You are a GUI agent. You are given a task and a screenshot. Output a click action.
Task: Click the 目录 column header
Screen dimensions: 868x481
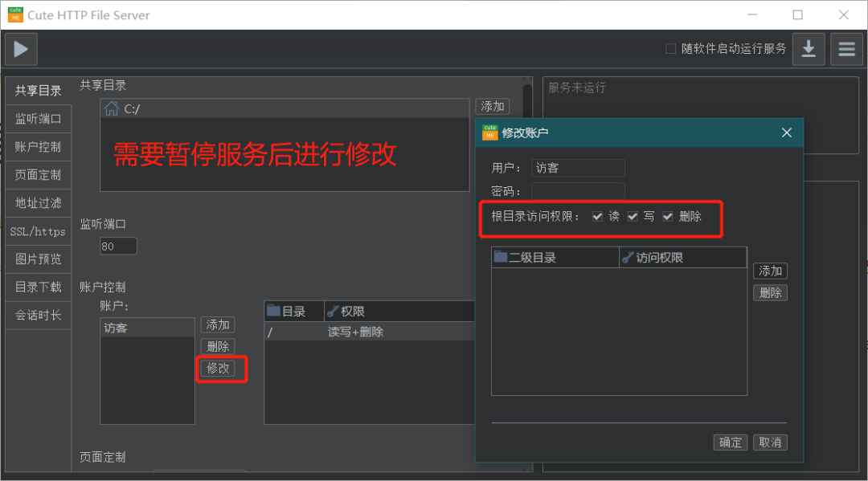pyautogui.click(x=294, y=312)
